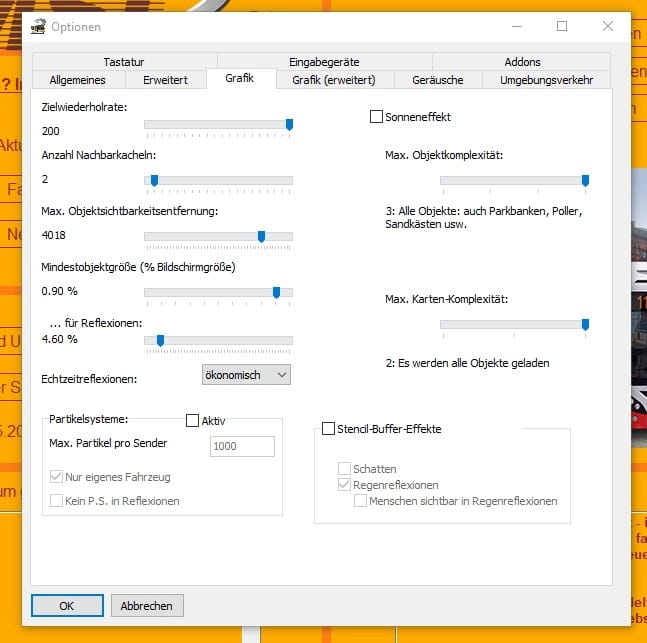Click the Max. Partikel pro Sender field

pyautogui.click(x=242, y=446)
